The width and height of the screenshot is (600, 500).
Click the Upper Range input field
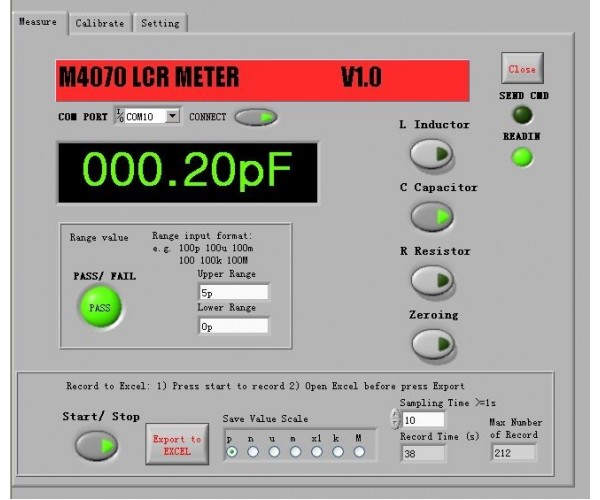click(x=233, y=294)
